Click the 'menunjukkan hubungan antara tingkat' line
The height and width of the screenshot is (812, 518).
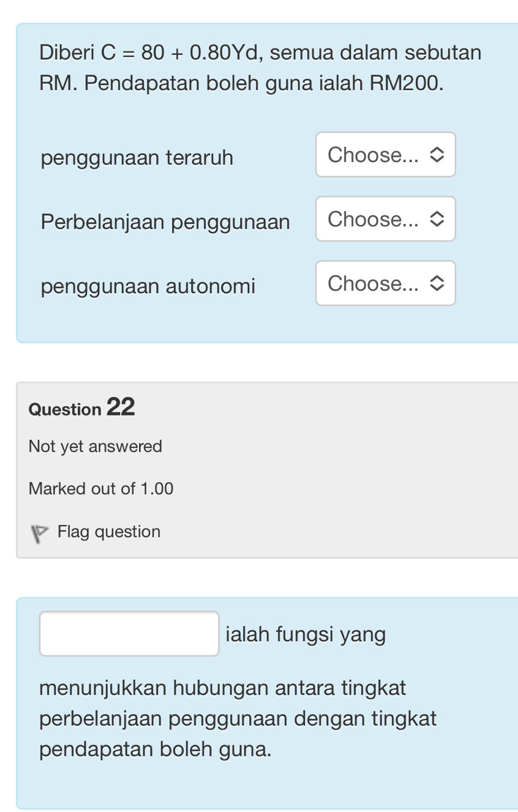[x=223, y=688]
